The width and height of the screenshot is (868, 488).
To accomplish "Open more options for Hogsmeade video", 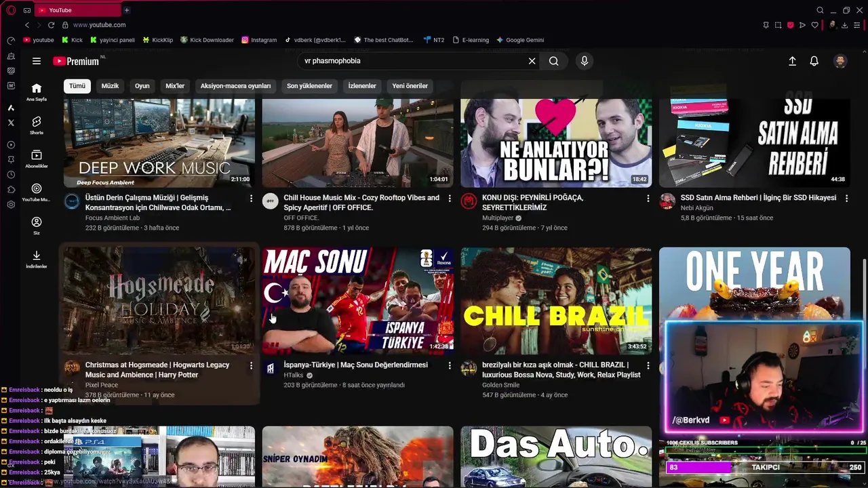I will point(251,366).
